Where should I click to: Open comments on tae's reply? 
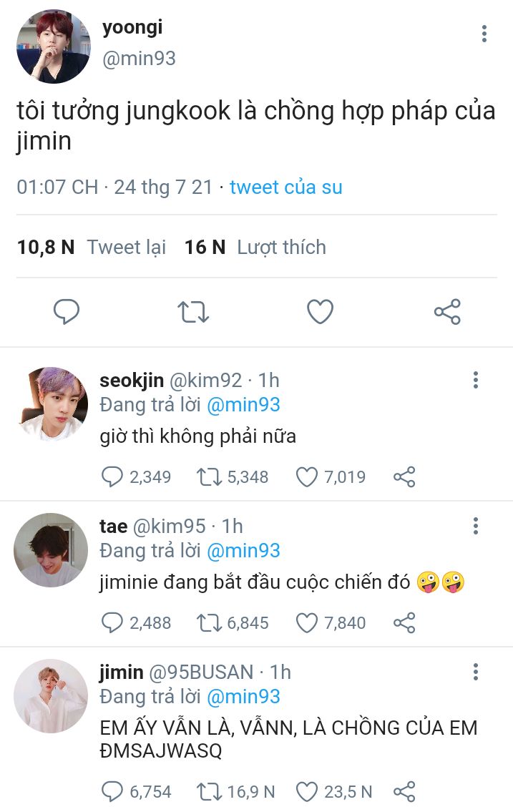pos(112,623)
